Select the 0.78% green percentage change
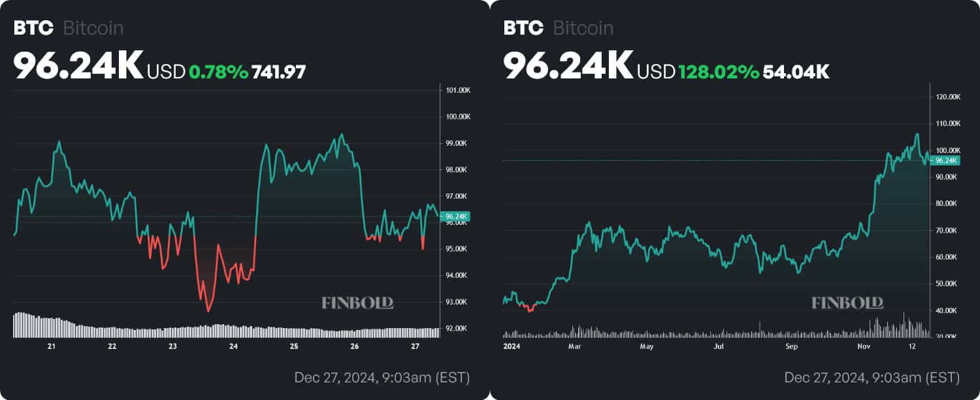 (218, 72)
